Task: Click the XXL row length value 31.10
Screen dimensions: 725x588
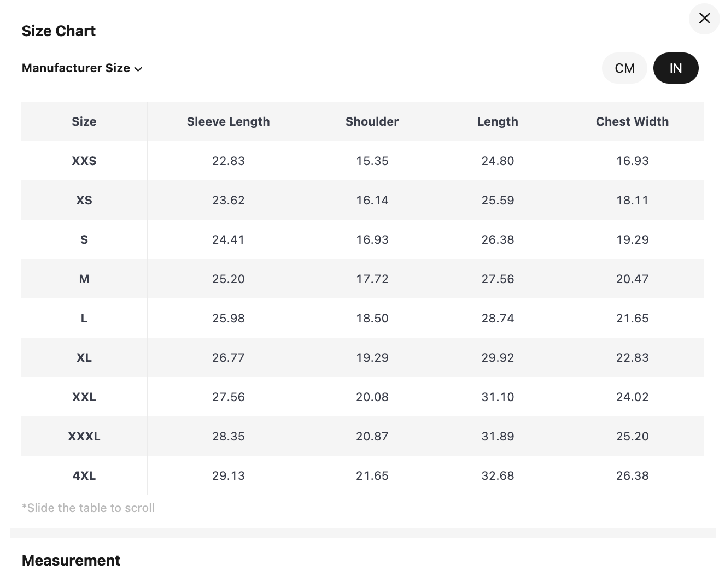Action: tap(497, 397)
